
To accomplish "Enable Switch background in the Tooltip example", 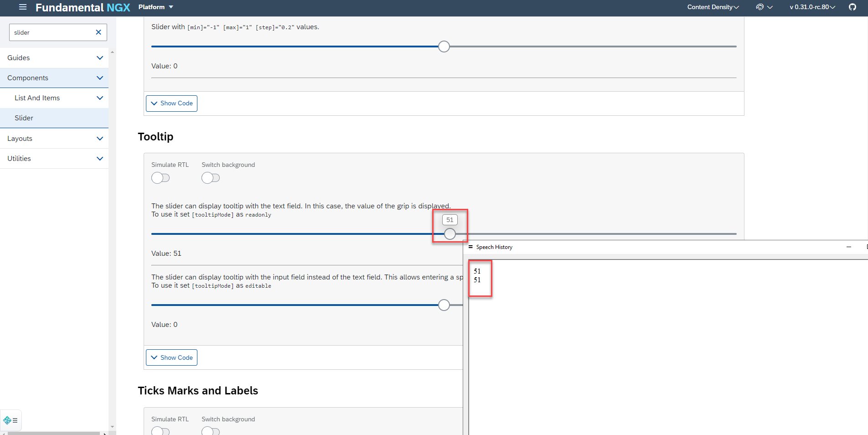I will pos(211,178).
